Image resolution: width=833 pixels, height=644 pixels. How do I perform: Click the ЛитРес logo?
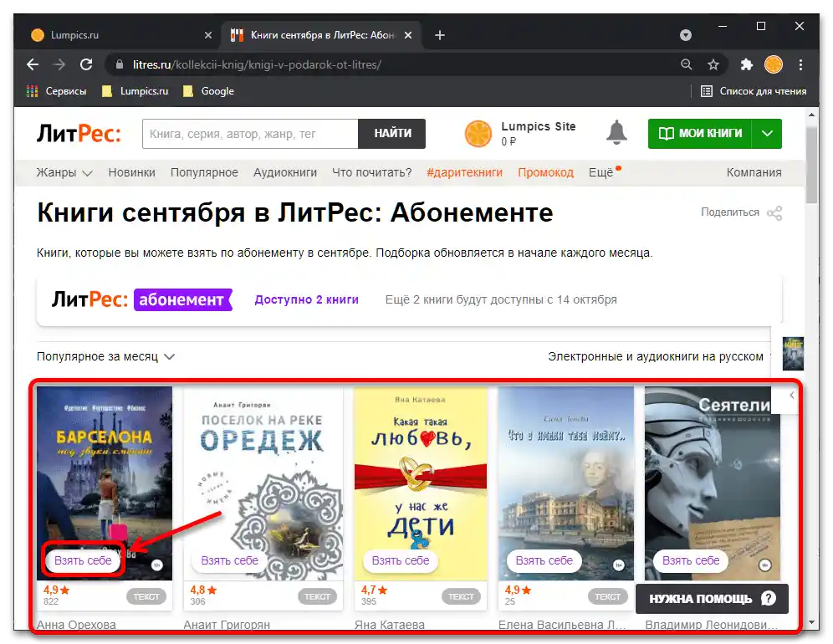pos(79,133)
